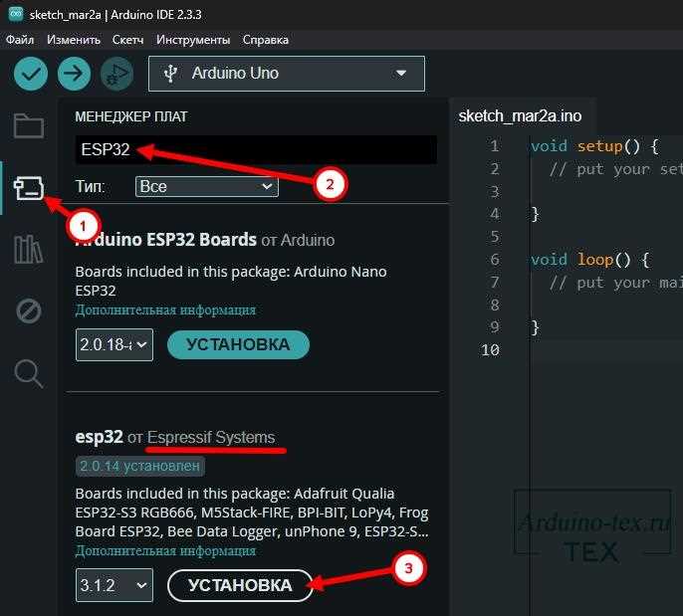Viewport: 683px width, 616px height.
Task: Open the Тип filter dropdown showing Все
Action: pyautogui.click(x=206, y=186)
